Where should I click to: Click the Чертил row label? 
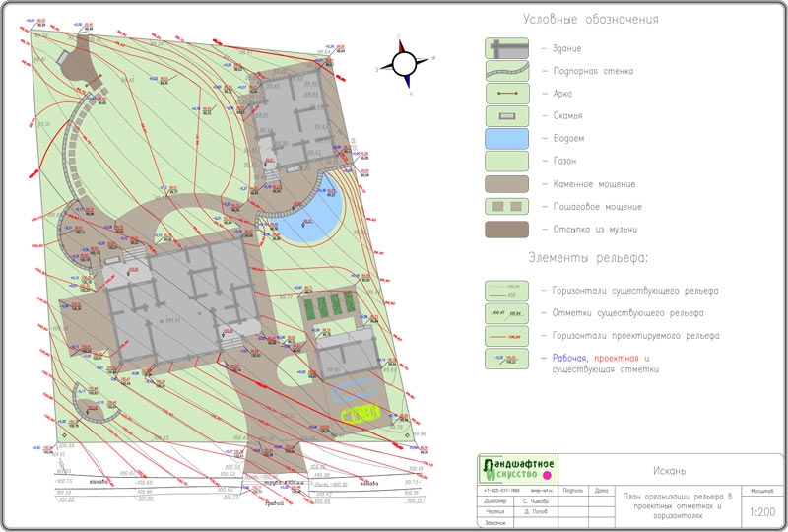493,512
